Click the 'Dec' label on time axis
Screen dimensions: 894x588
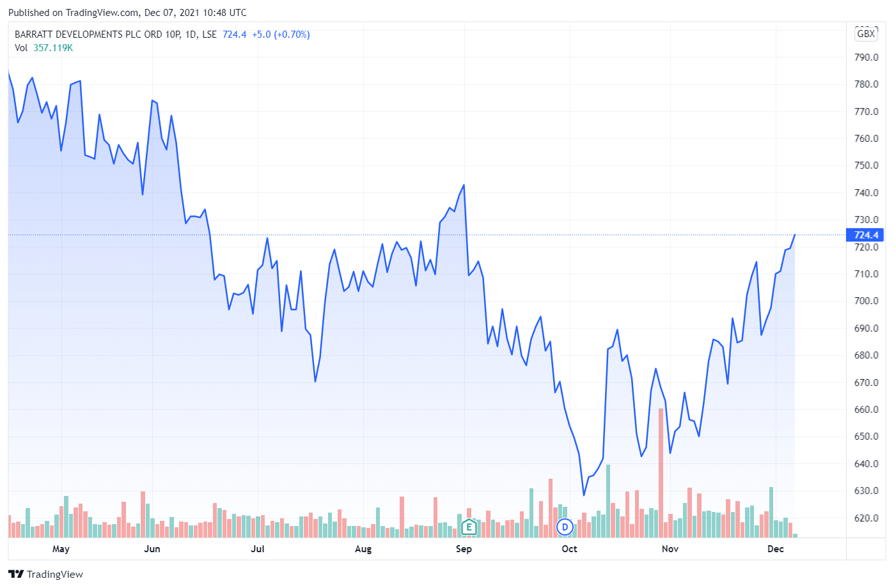pos(776,549)
